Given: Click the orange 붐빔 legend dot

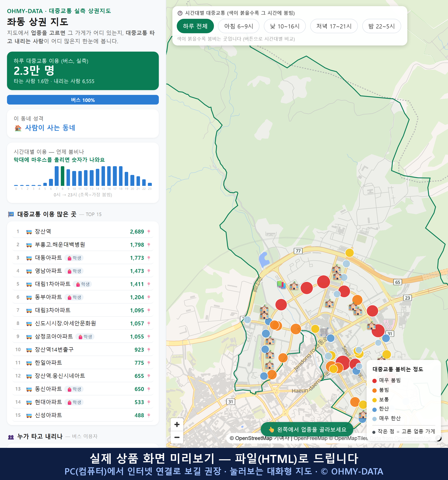Looking at the screenshot, I should click(x=374, y=390).
